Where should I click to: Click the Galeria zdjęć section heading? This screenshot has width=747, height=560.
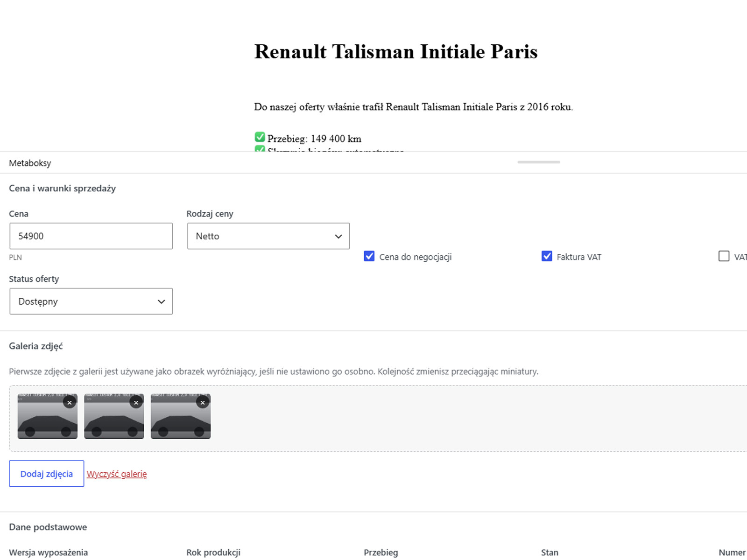pos(36,346)
